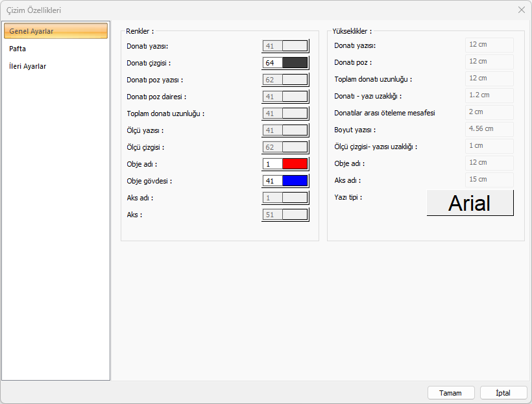Click the Ölçü çizgisi color swatch

(x=295, y=147)
